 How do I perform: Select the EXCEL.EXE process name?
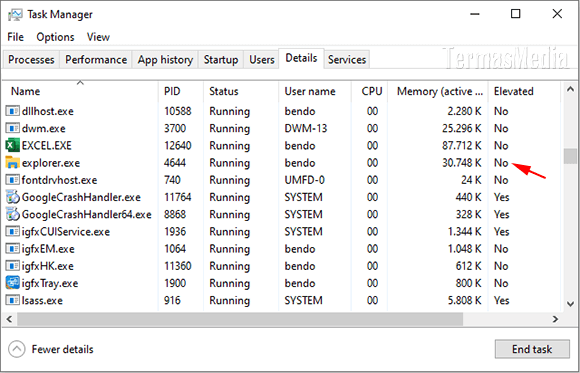pos(47,145)
